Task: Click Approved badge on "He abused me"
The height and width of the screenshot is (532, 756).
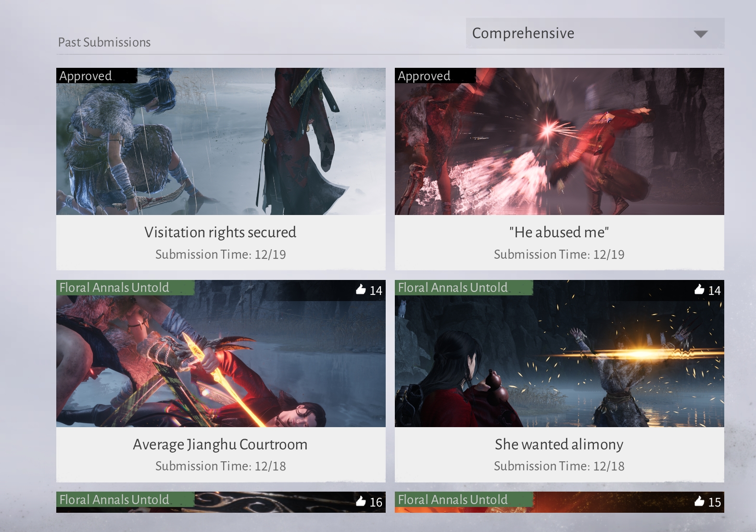Action: click(x=435, y=76)
